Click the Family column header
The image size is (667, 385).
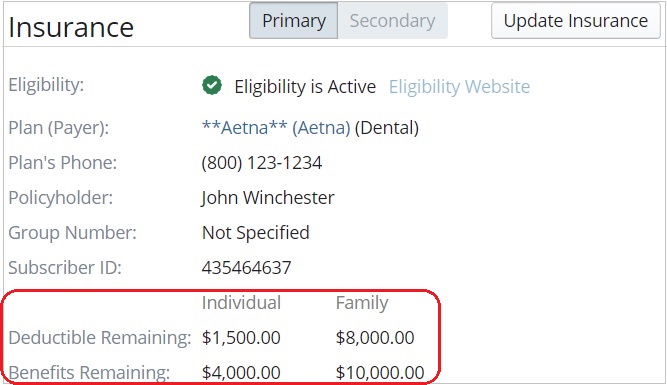(362, 303)
